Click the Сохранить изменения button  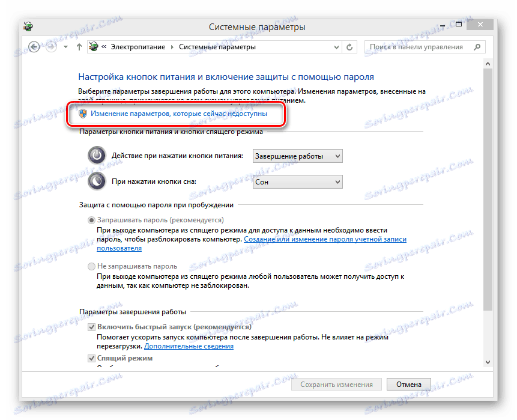point(336,385)
